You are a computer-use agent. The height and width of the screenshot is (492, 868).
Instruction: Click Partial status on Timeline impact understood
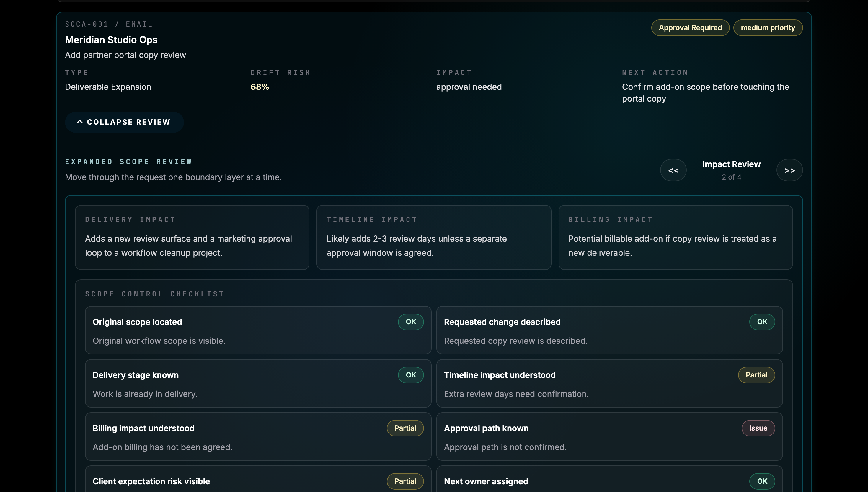[x=756, y=375]
